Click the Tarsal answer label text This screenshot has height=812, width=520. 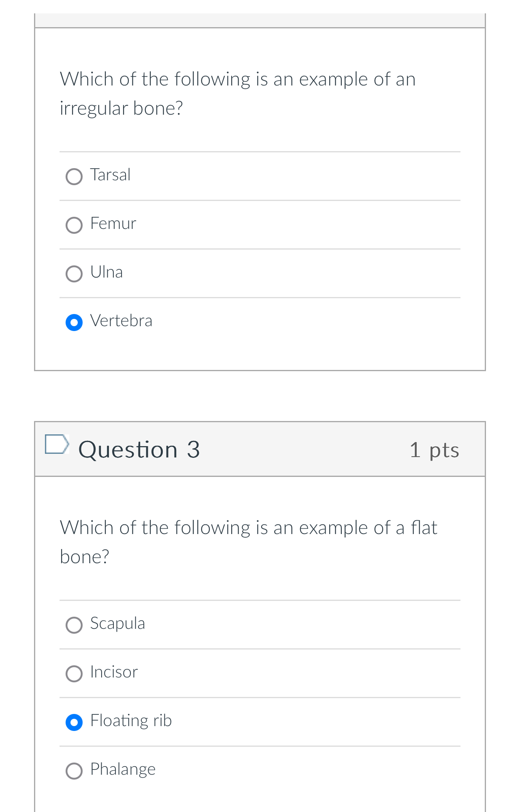coord(110,175)
